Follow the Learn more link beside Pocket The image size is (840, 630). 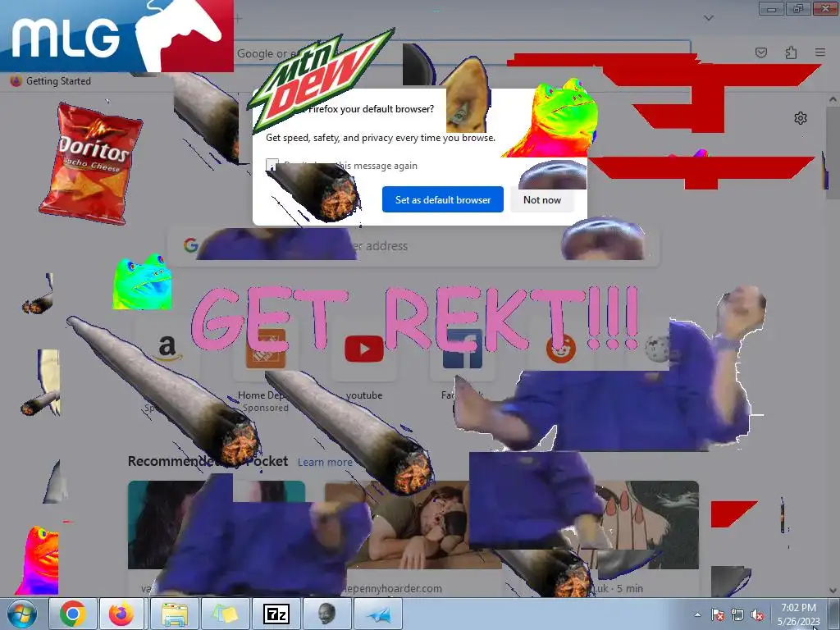[325, 462]
